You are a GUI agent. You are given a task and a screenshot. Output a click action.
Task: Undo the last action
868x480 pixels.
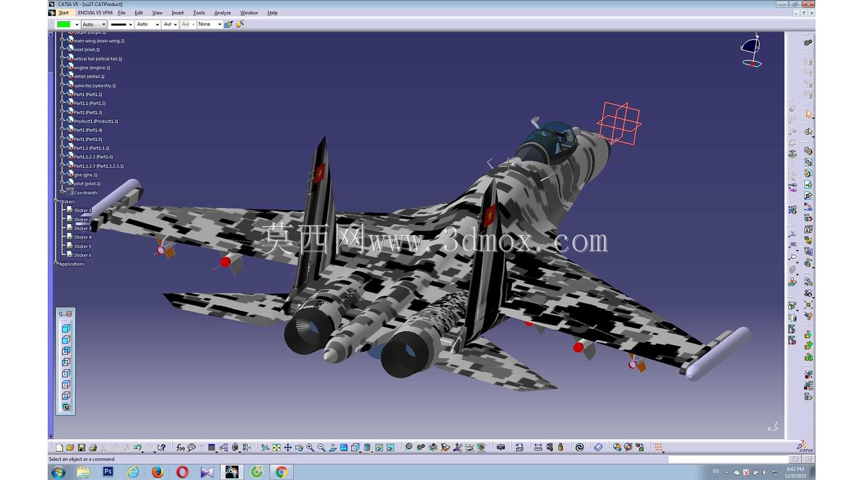[137, 447]
